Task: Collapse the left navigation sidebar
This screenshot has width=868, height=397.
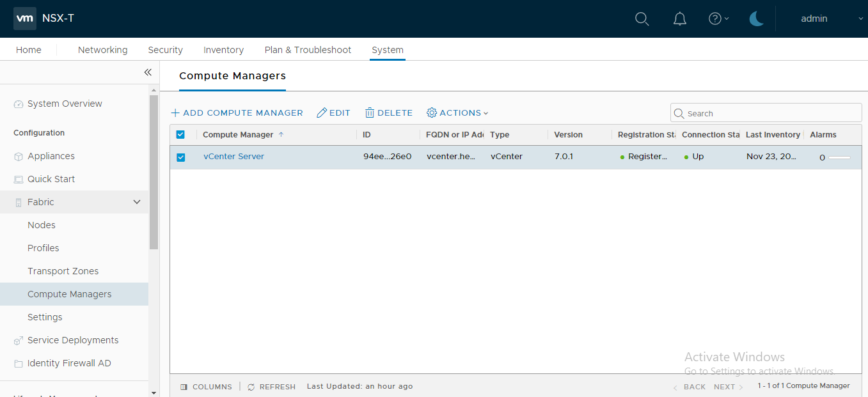Action: click(148, 72)
